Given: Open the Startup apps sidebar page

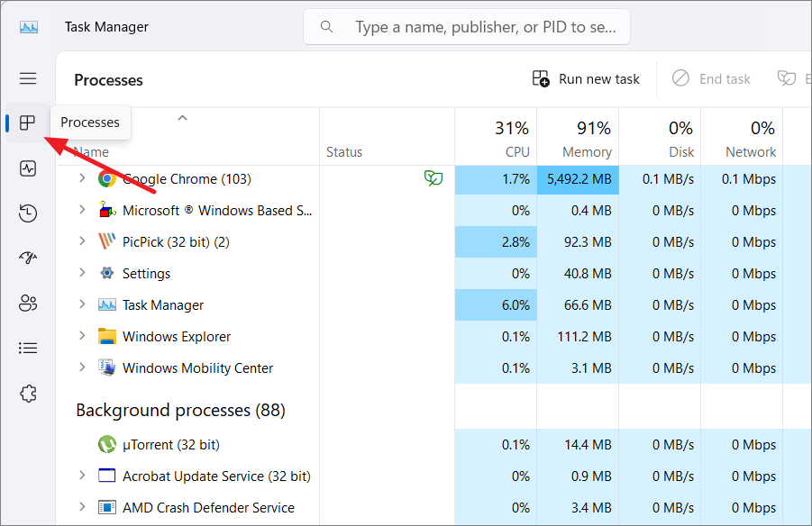Looking at the screenshot, I should click(x=28, y=258).
